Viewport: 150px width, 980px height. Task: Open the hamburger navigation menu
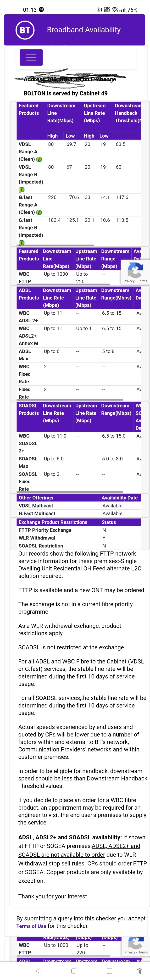click(x=31, y=57)
